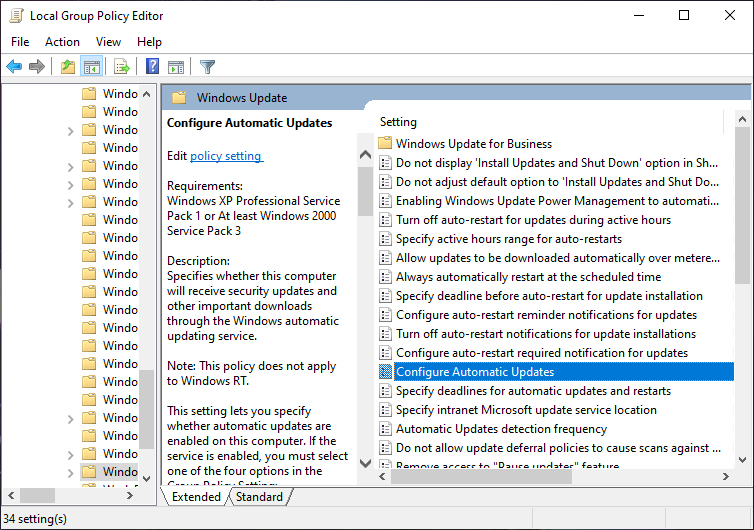Viewport: 754px width, 530px height.
Task: Click the '34 setting(s)' status bar text
Action: click(35, 519)
